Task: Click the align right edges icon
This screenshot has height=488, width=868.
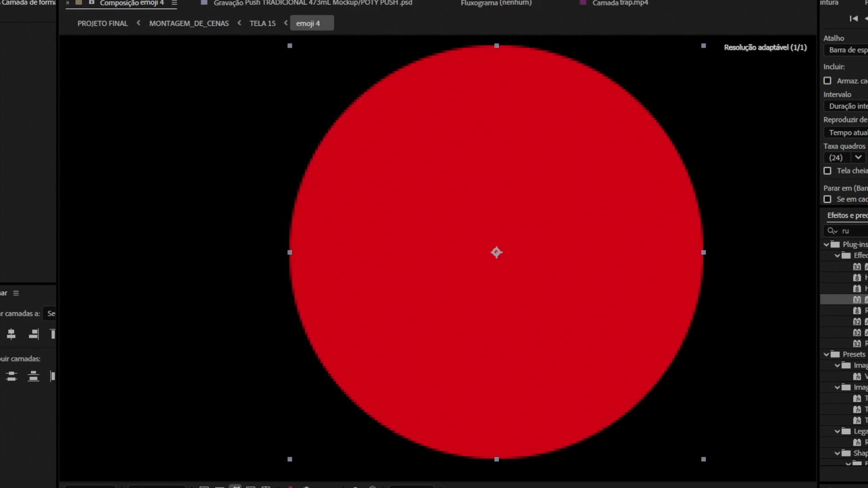Action: [x=33, y=334]
